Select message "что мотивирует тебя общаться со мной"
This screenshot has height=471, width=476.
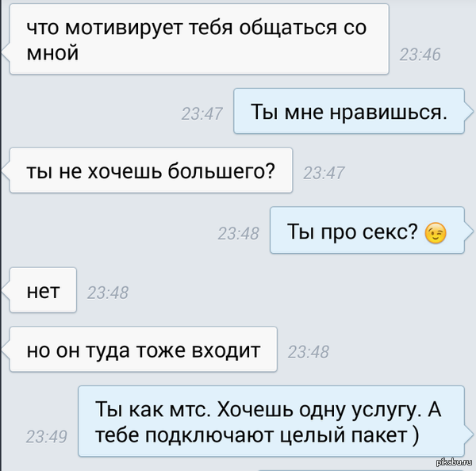(199, 39)
